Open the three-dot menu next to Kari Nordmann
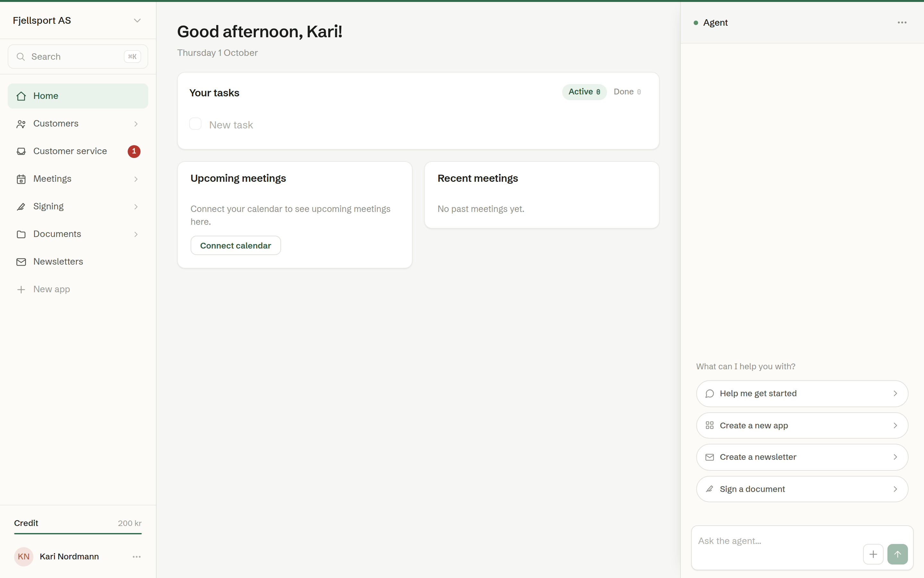This screenshot has width=924, height=578. tap(137, 556)
